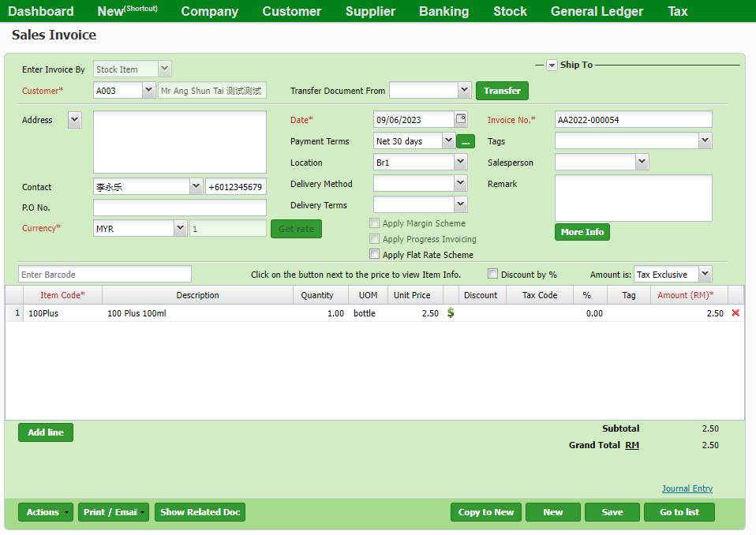Open the Location dropdown
Image resolution: width=756 pixels, height=535 pixels.
(421, 163)
